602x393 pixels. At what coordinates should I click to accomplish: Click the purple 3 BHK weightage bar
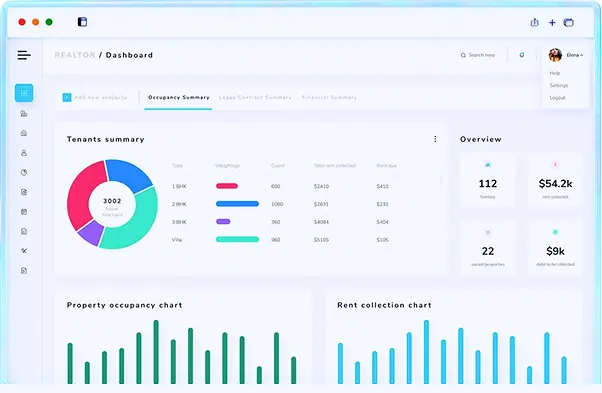[x=223, y=221]
